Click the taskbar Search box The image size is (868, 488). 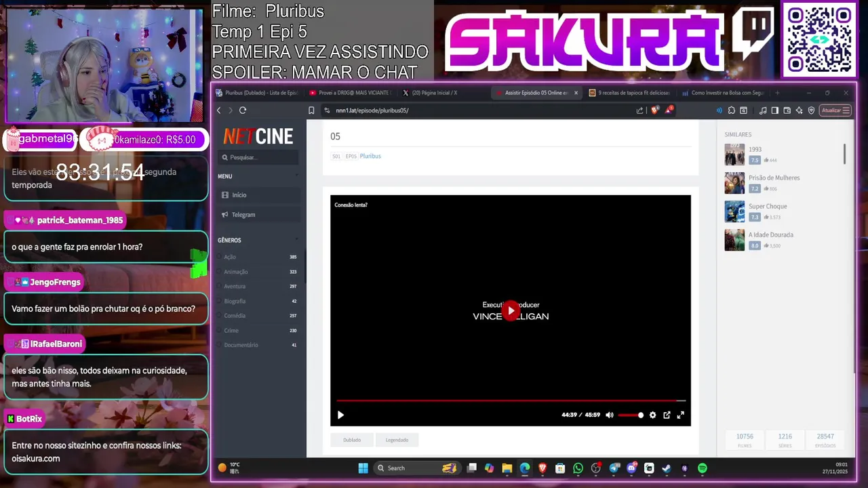point(416,468)
